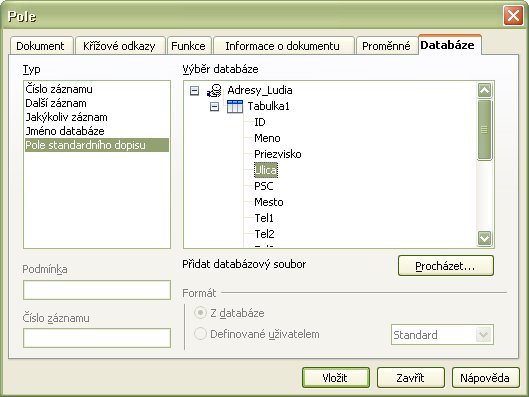Open the Standard format dropdown

[x=484, y=335]
